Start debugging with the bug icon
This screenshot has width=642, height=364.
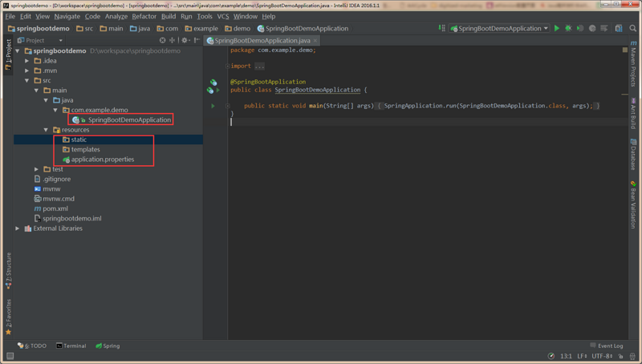point(568,28)
